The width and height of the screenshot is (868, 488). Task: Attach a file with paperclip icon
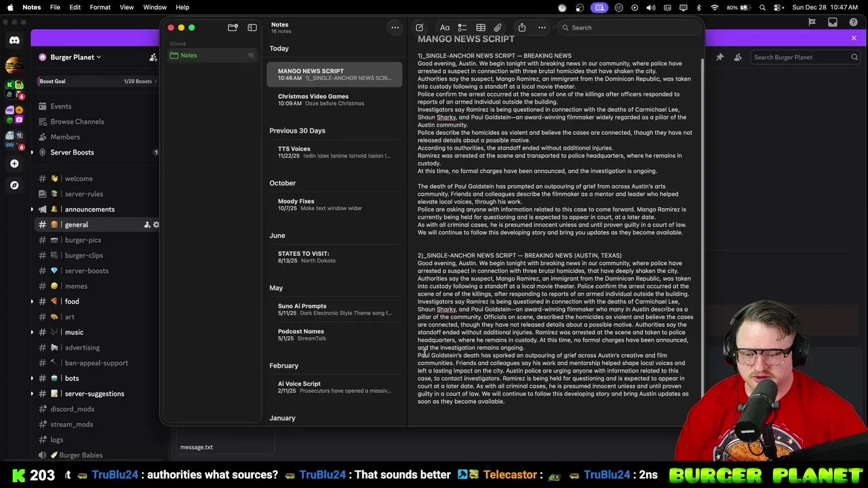click(498, 28)
